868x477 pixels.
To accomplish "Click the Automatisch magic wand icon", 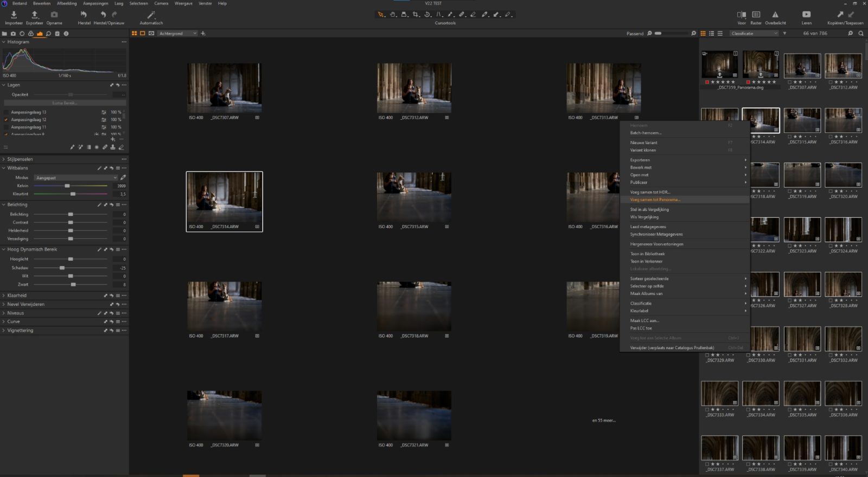I will click(x=151, y=15).
